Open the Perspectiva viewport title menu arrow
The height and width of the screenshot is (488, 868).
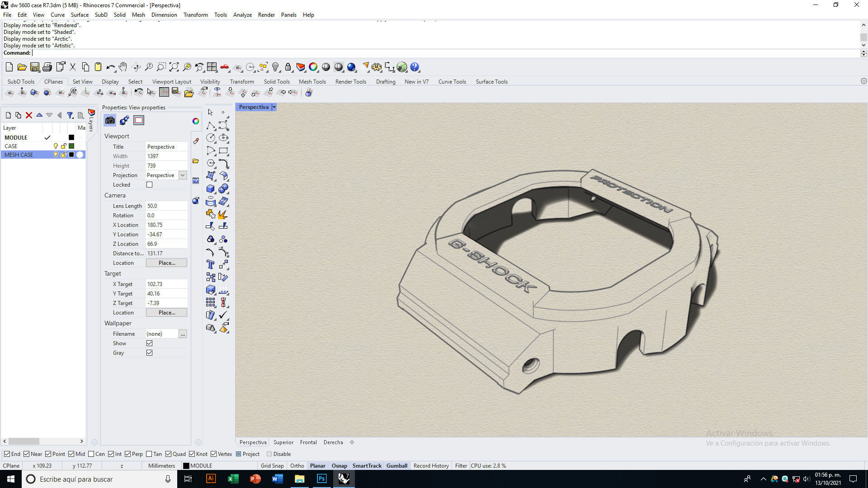click(x=274, y=107)
